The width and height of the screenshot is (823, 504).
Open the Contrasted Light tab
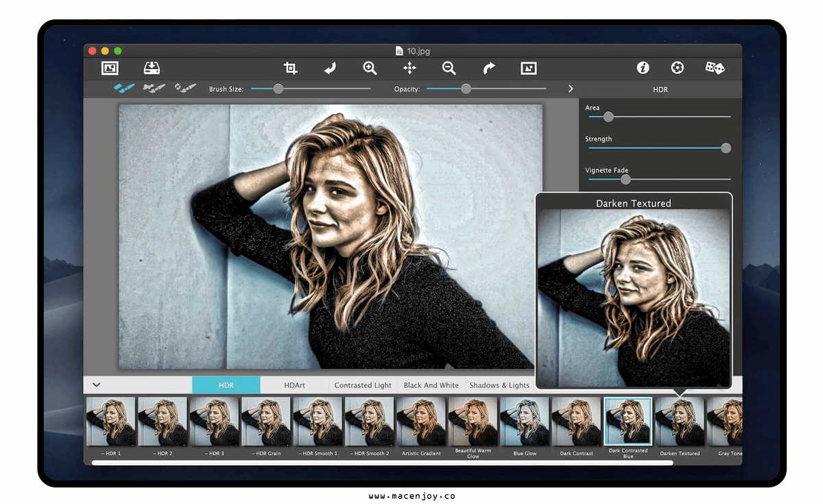click(x=363, y=385)
